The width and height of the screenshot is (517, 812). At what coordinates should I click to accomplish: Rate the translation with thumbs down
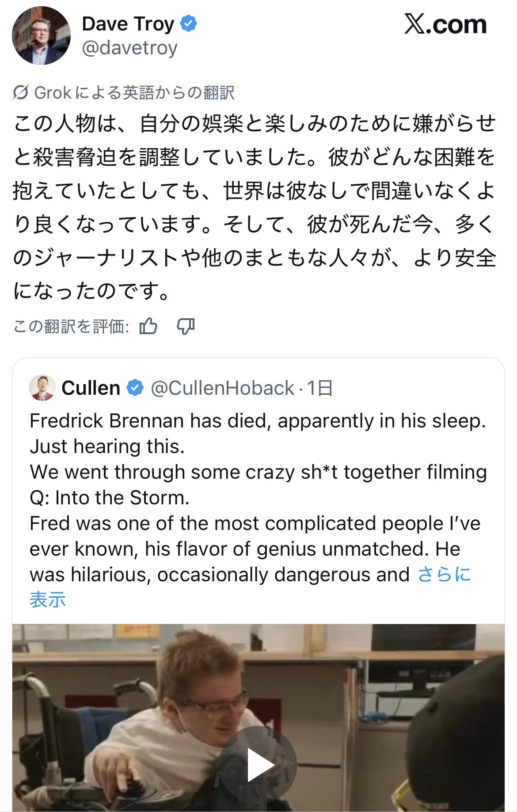coord(186,327)
